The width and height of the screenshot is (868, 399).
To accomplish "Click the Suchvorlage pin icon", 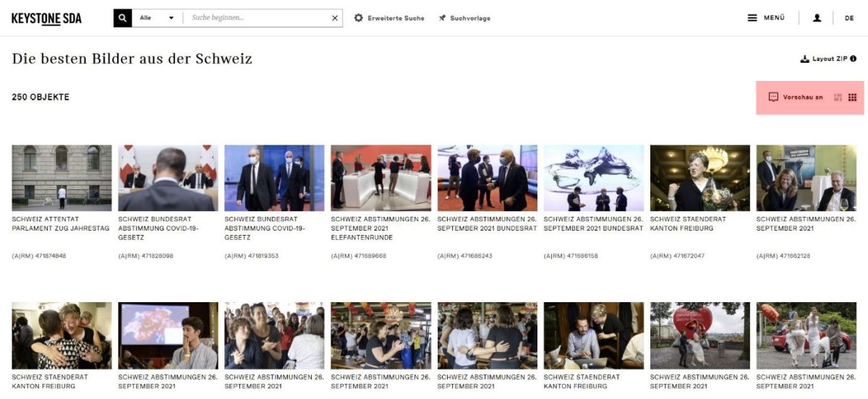I will (442, 18).
